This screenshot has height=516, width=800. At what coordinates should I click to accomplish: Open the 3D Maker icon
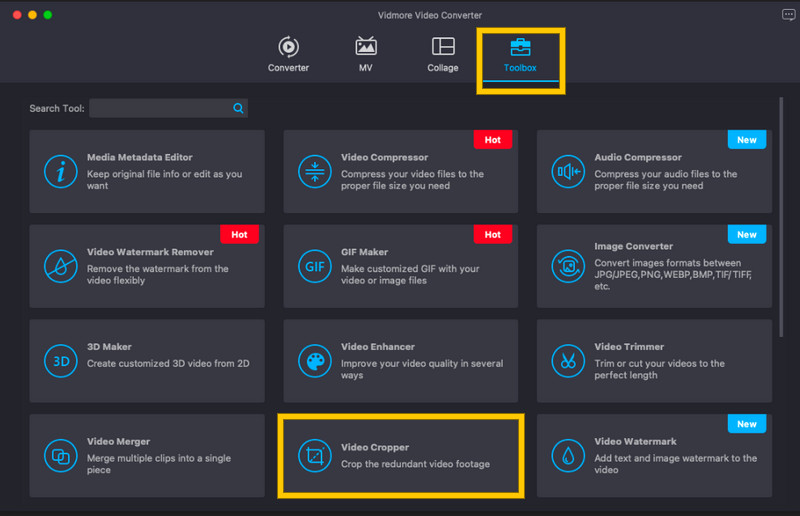pyautogui.click(x=61, y=362)
